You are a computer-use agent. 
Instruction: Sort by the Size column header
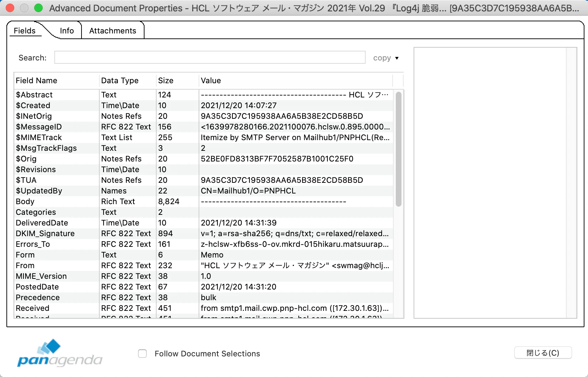[177, 81]
